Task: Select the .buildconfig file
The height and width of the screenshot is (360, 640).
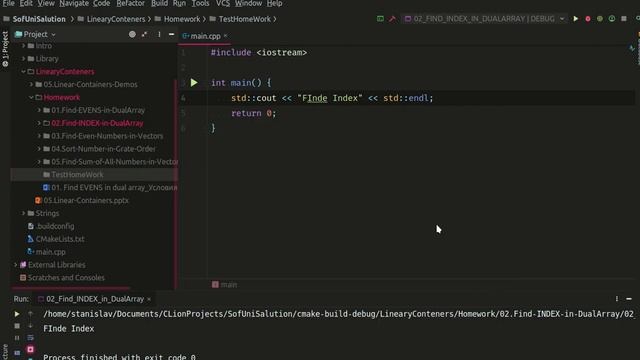Action: coord(55,226)
